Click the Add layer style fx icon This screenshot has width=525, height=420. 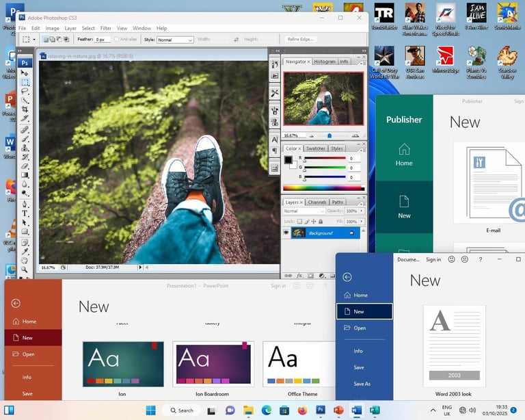tap(299, 276)
